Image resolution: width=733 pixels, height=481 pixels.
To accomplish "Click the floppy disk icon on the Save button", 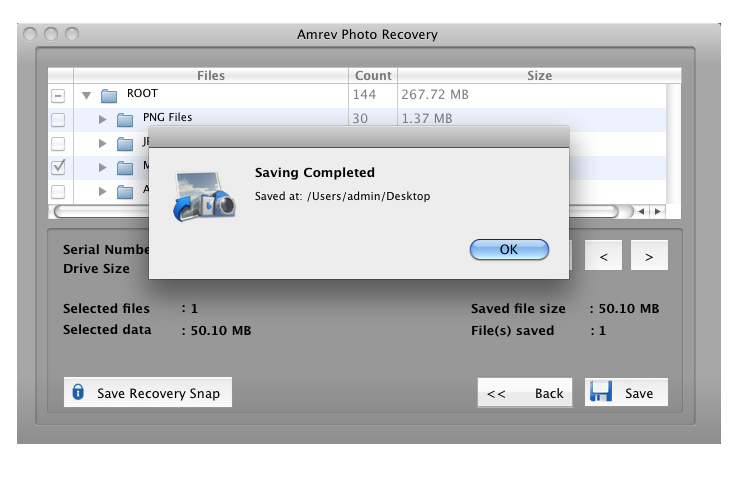I will [601, 392].
